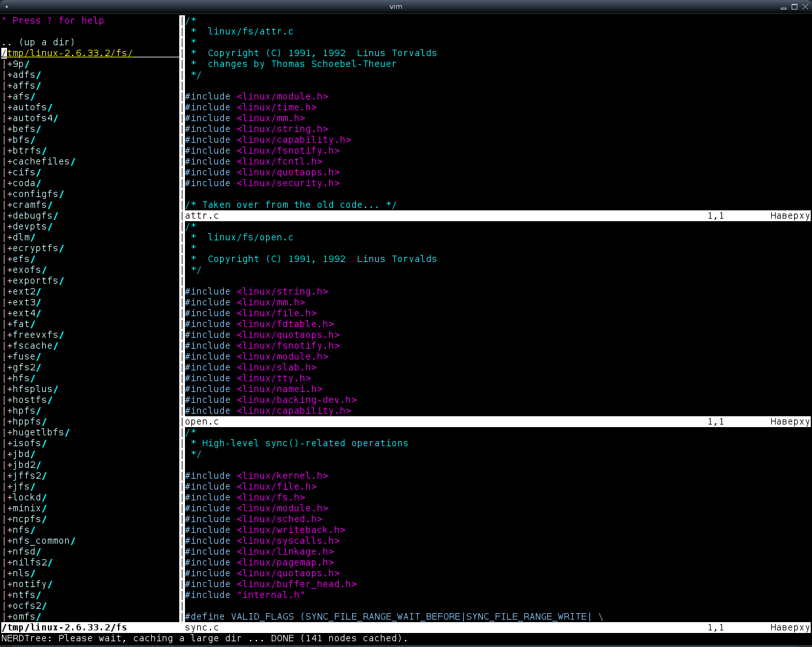Click the NERDTree status line path
This screenshot has height=647, width=812.
click(64, 627)
